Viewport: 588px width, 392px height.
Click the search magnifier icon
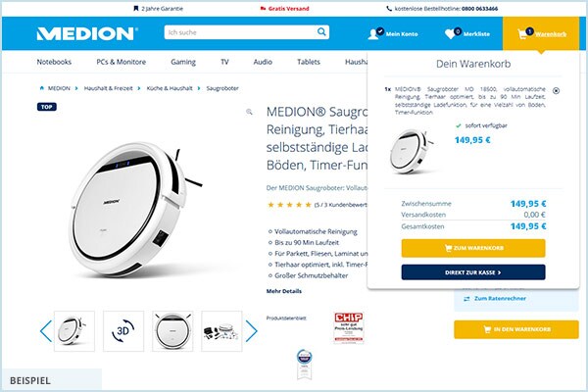click(321, 32)
